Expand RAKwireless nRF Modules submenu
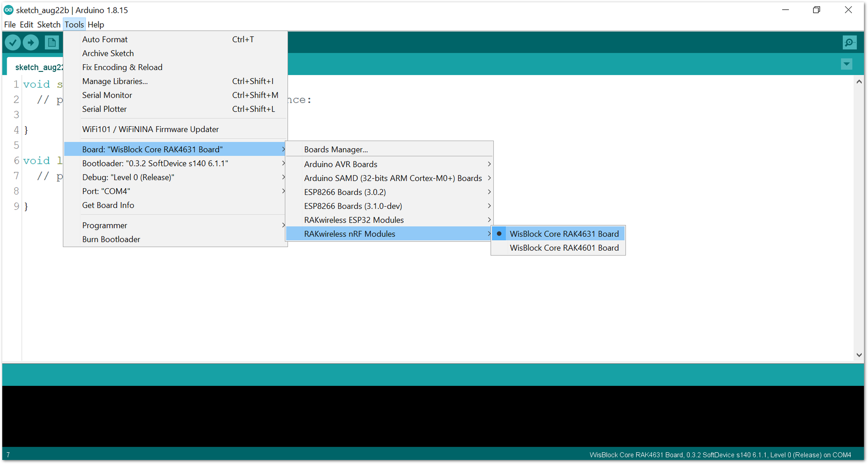868x464 pixels. click(389, 234)
